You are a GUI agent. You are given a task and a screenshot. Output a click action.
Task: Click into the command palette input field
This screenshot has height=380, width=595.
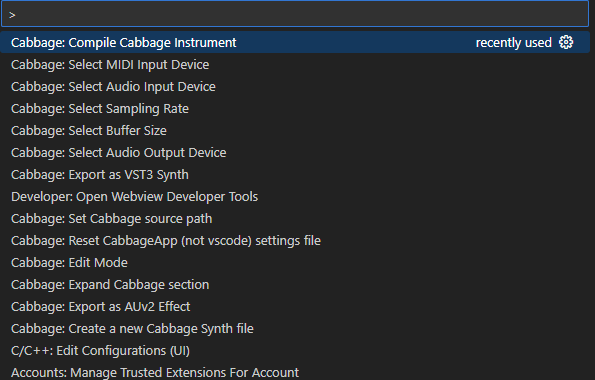[x=295, y=14]
